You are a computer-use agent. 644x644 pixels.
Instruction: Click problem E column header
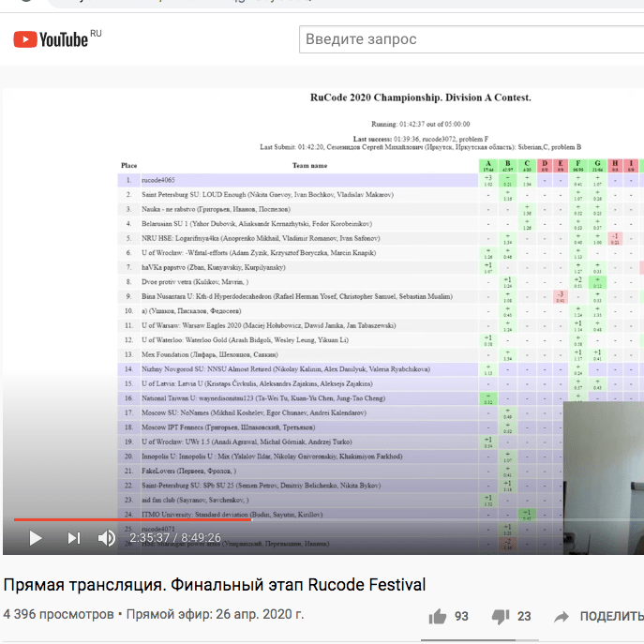[561, 166]
